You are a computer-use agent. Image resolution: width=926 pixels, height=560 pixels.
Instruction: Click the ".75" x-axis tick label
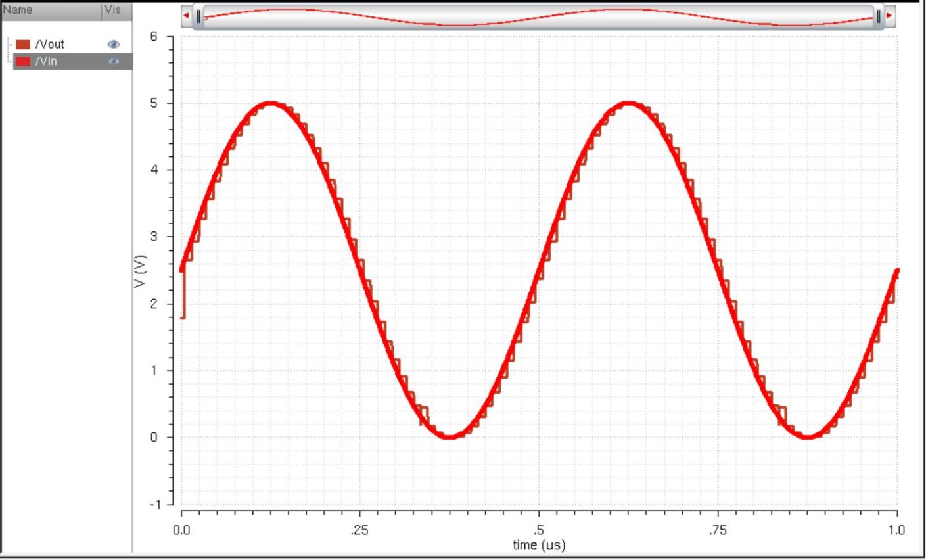coord(718,531)
